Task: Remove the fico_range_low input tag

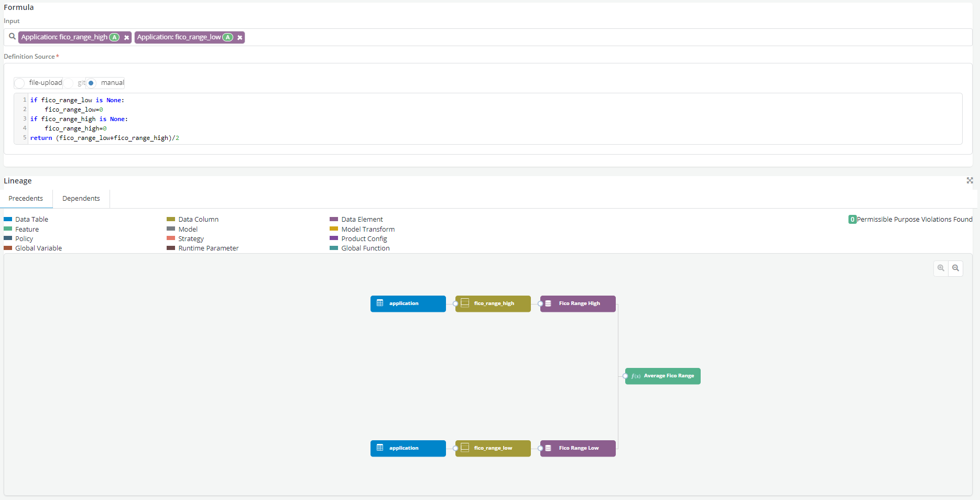Action: coord(239,38)
